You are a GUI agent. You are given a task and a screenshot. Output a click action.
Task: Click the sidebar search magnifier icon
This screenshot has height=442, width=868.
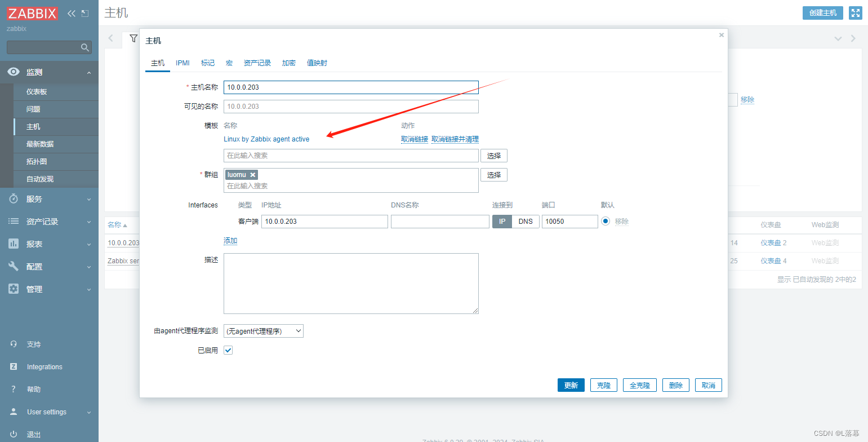[x=85, y=47]
